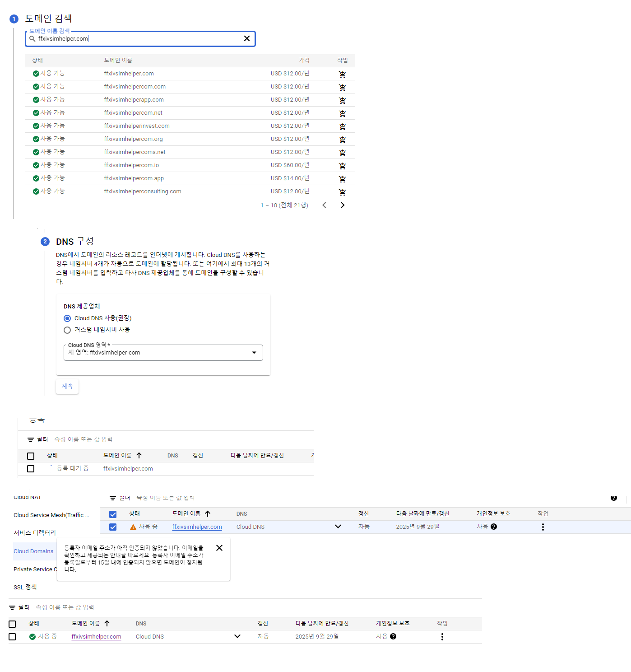Go to previous page of domain results
Screen dimensions: 631x672
(324, 205)
